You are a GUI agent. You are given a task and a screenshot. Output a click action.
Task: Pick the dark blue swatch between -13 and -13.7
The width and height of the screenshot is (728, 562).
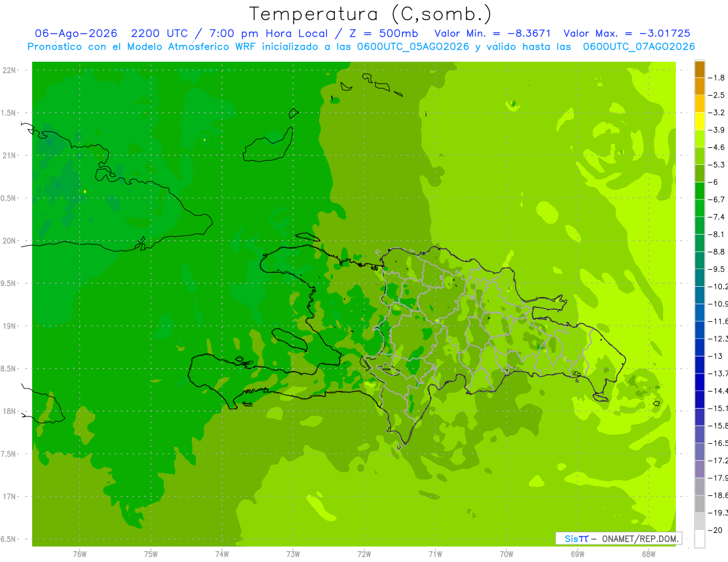click(699, 365)
